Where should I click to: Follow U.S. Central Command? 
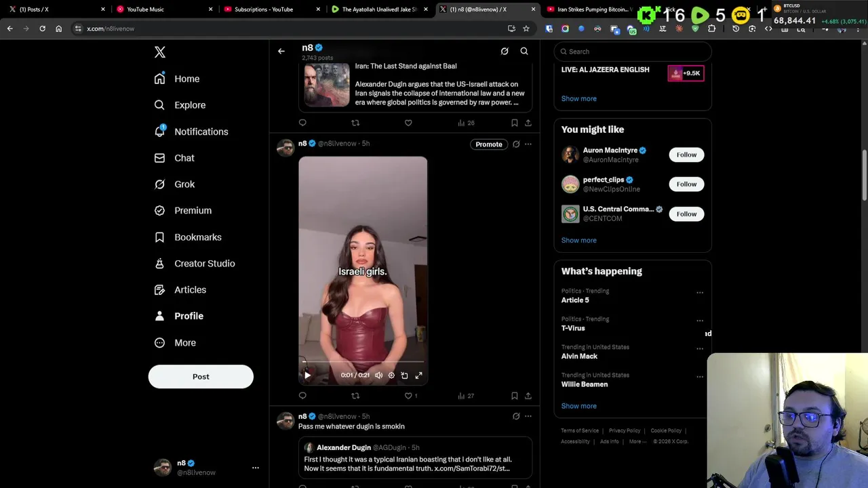pyautogui.click(x=686, y=214)
